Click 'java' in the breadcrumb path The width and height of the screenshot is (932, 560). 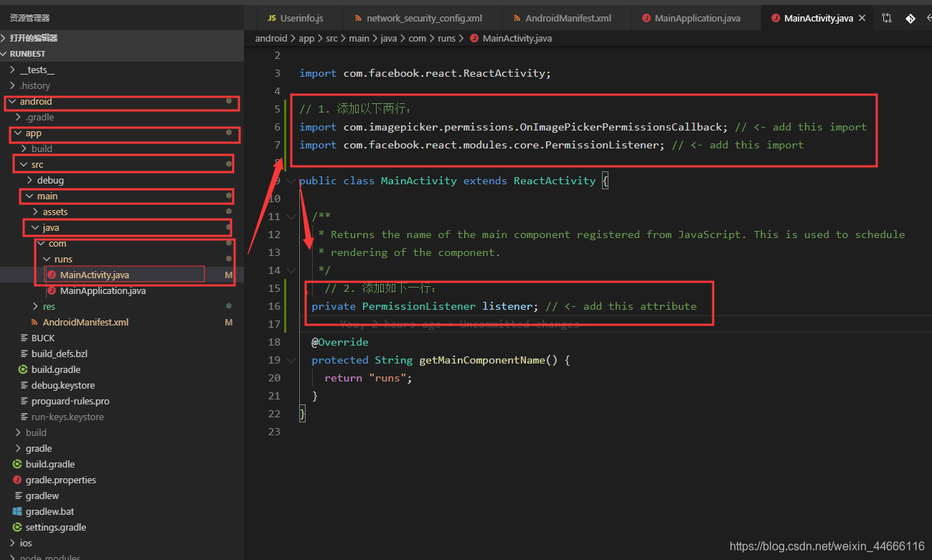pos(389,38)
